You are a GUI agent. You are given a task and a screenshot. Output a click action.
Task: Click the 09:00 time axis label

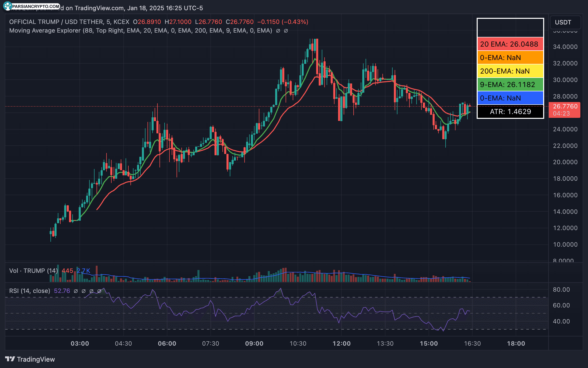click(254, 344)
